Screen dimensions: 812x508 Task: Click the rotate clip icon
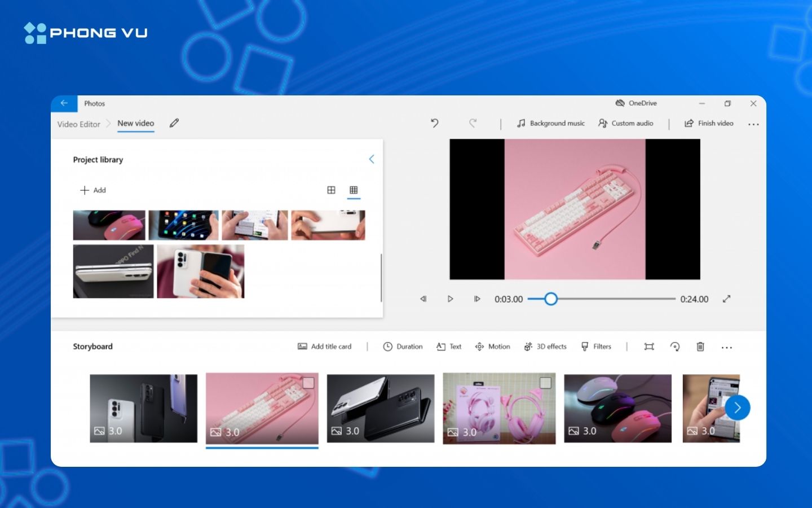[675, 346]
